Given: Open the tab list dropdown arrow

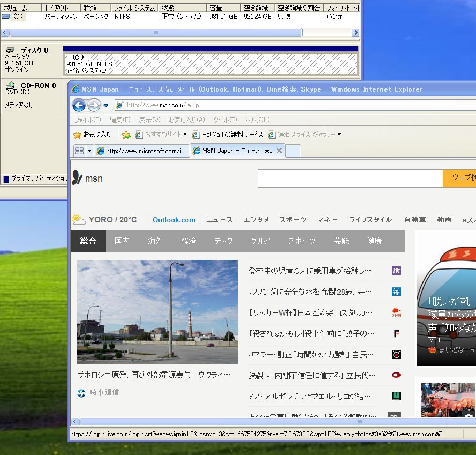Looking at the screenshot, I should click(89, 151).
